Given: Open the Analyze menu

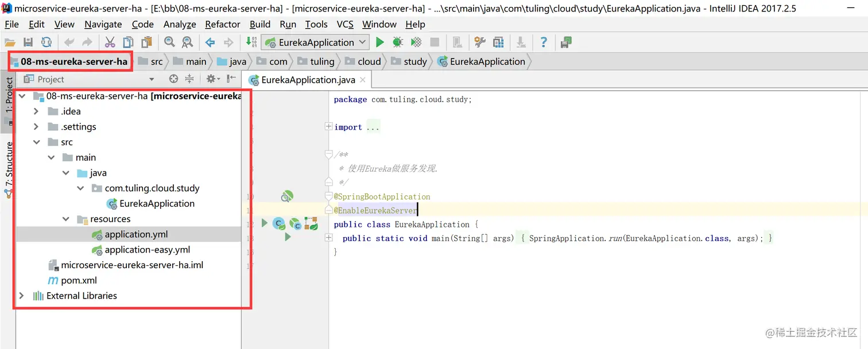Looking at the screenshot, I should click(x=180, y=24).
